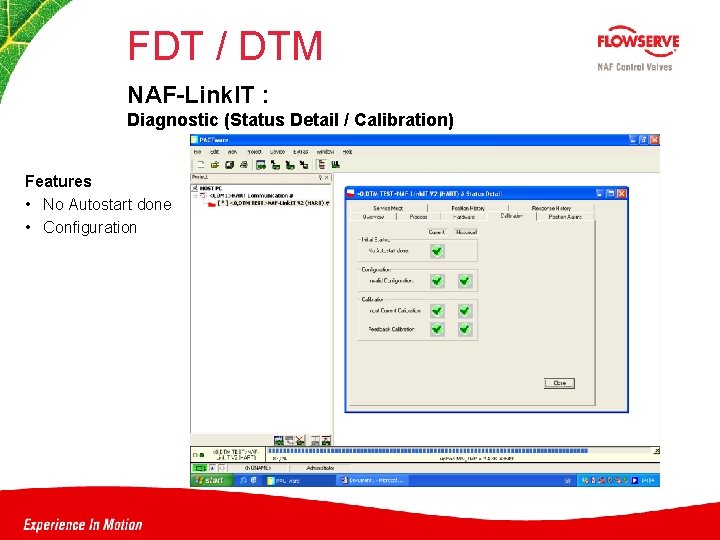Click the second icon in the project panel bottom toolbar
Screen dimensions: 720x540
pos(289,441)
